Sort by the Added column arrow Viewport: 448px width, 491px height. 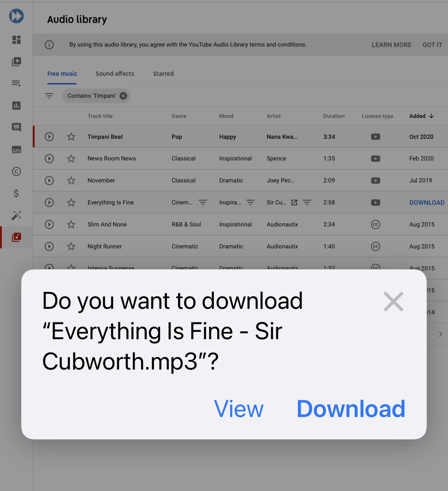pos(432,116)
